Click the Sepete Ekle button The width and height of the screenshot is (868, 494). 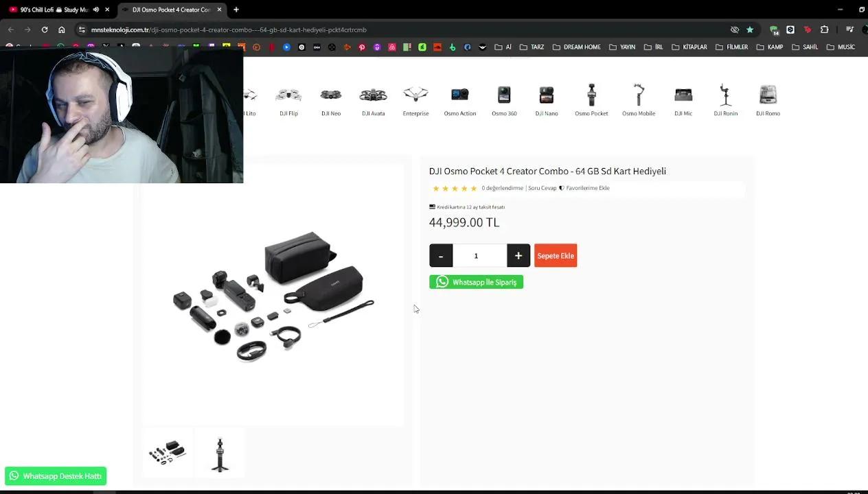coord(556,256)
